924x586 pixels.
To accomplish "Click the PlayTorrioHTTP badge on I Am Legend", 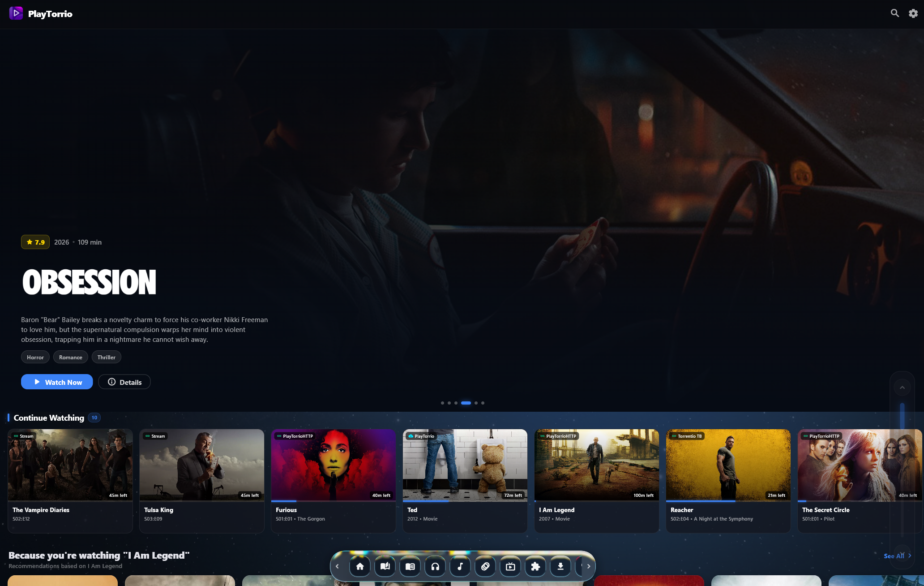I will [558, 436].
